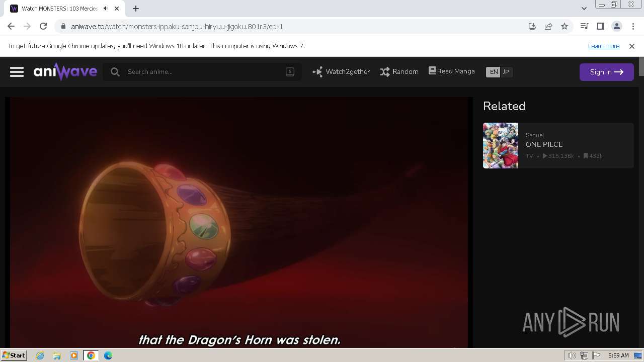Go forward in Chrome
This screenshot has height=362, width=644.
coord(27,27)
